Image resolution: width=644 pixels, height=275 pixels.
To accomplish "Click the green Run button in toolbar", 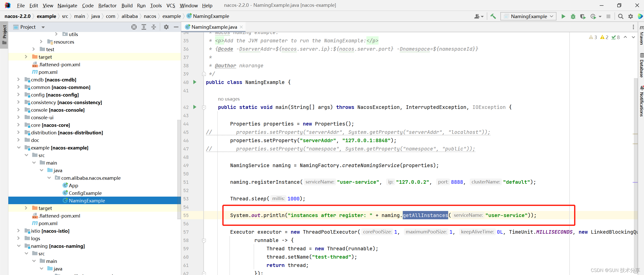I will pos(563,16).
